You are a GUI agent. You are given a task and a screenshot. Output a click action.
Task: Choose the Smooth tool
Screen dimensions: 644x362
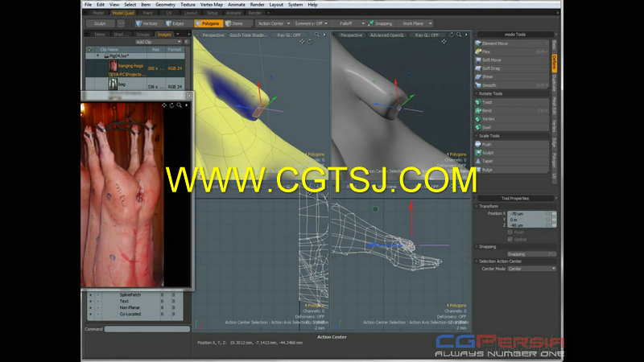(x=512, y=85)
